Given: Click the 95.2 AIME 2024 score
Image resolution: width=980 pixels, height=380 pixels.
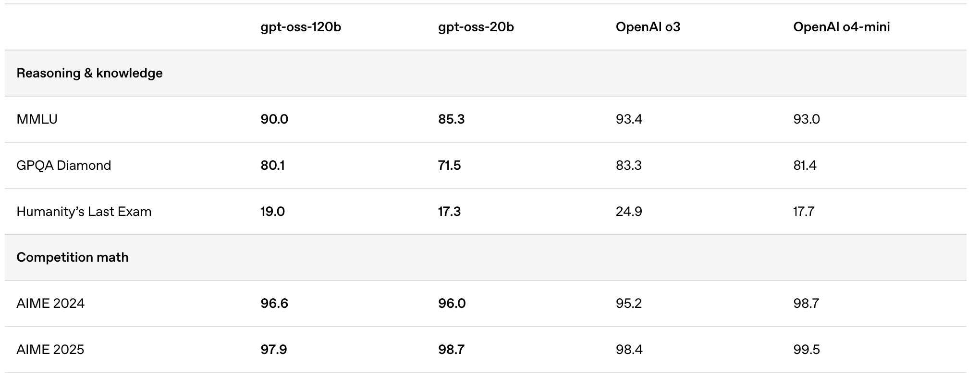Looking at the screenshot, I should pyautogui.click(x=629, y=304).
